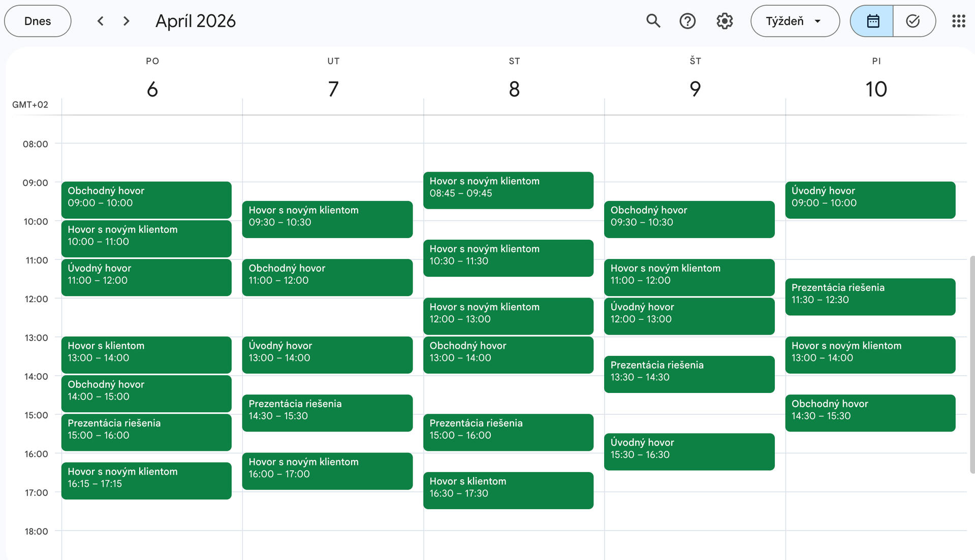975x560 pixels.
Task: Select Wednesday 8 day header
Action: [514, 89]
